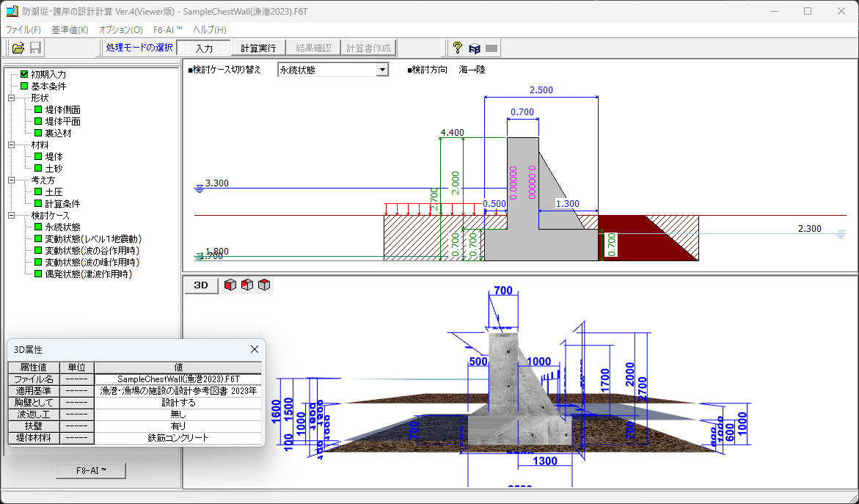Click the yellow question mark help icon
The width and height of the screenshot is (859, 504).
click(457, 48)
